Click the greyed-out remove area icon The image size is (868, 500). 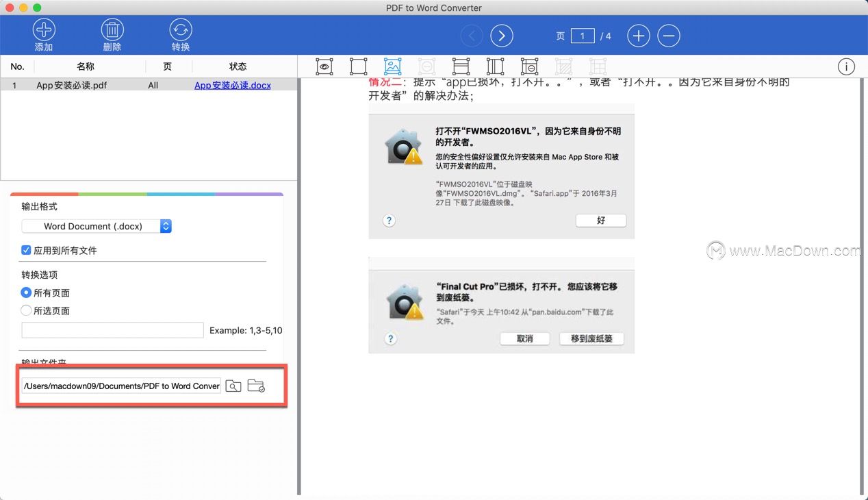[x=426, y=66]
